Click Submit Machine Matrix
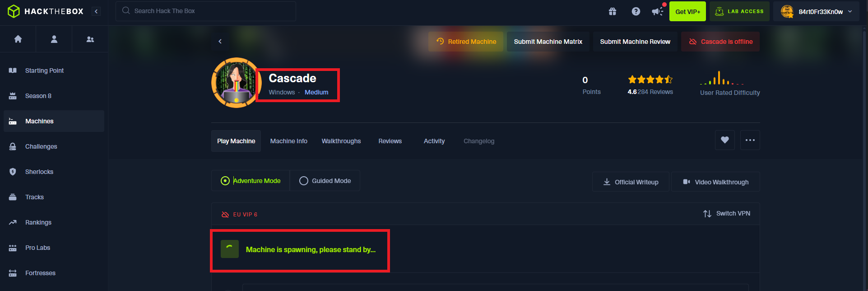Screen dimensions: 868x291 [x=548, y=42]
